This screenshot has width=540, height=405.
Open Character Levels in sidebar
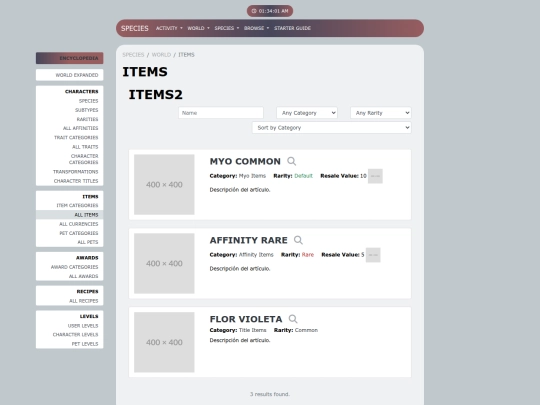pyautogui.click(x=75, y=335)
